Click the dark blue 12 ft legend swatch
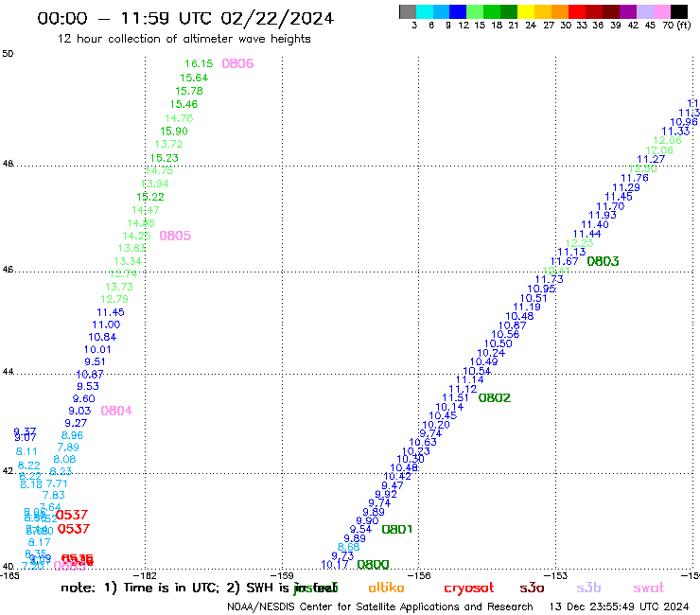The image size is (700, 615). [458, 11]
